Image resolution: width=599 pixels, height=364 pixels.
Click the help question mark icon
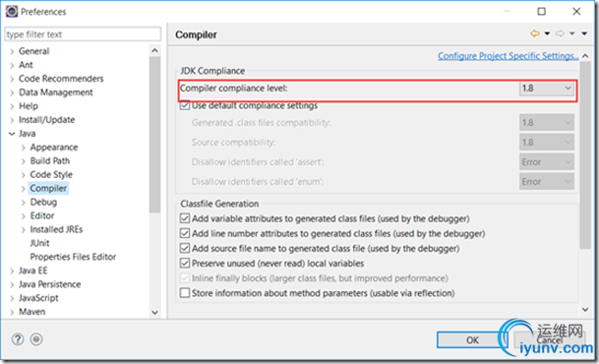18,339
